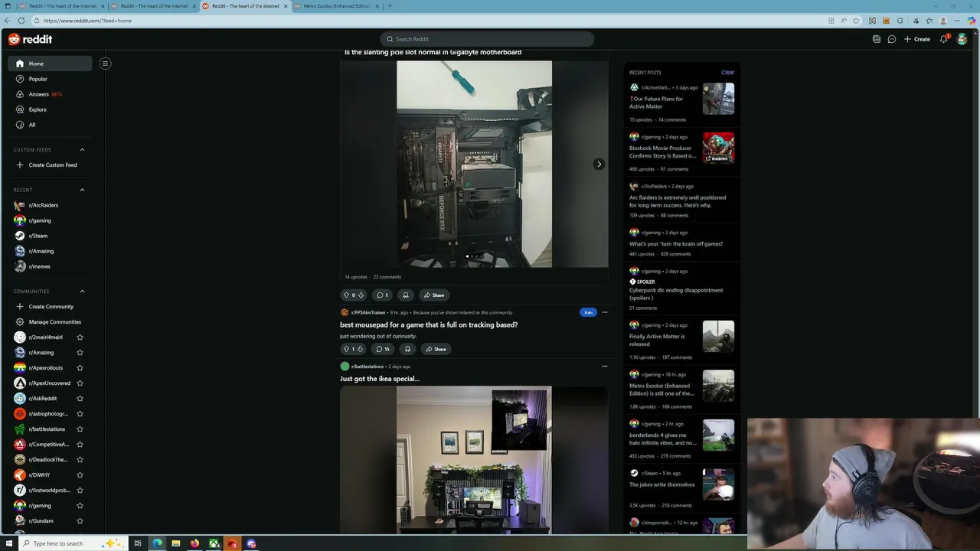Favorite the r/battlestations community
The width and height of the screenshot is (980, 551).
pyautogui.click(x=80, y=429)
